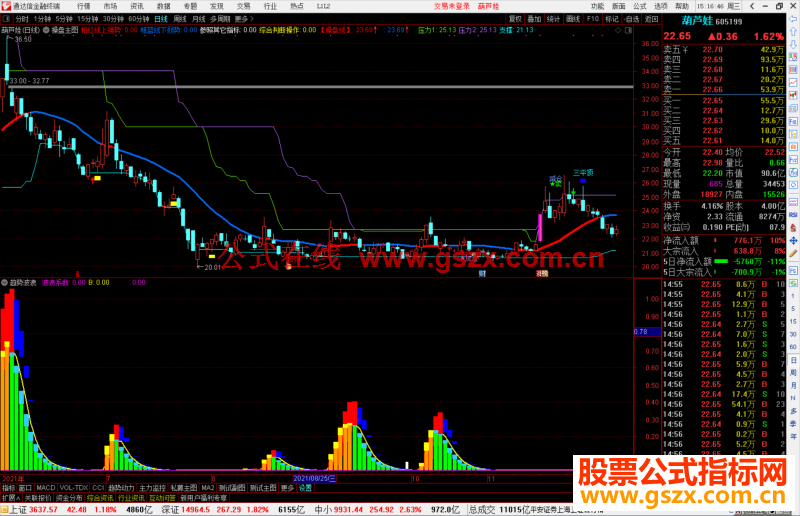Screen dimensions: 800x516
Task: Click the 日 period shortcut in right sidebar
Action: tap(793, 360)
